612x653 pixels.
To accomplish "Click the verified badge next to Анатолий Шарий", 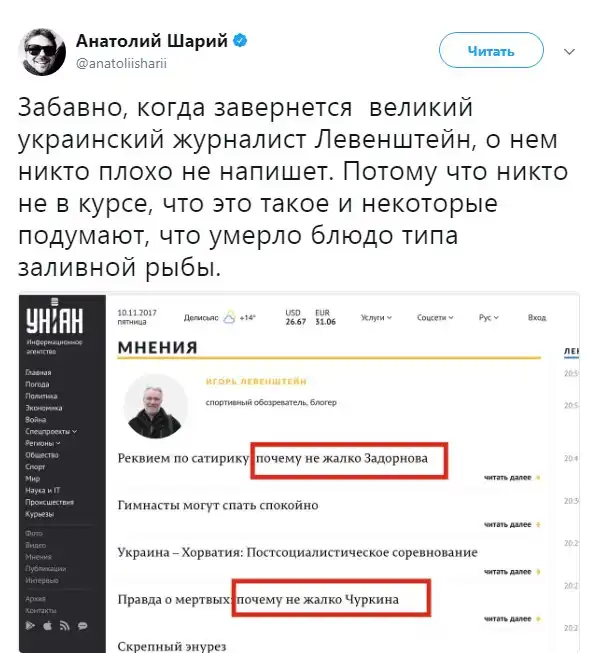I will click(240, 41).
